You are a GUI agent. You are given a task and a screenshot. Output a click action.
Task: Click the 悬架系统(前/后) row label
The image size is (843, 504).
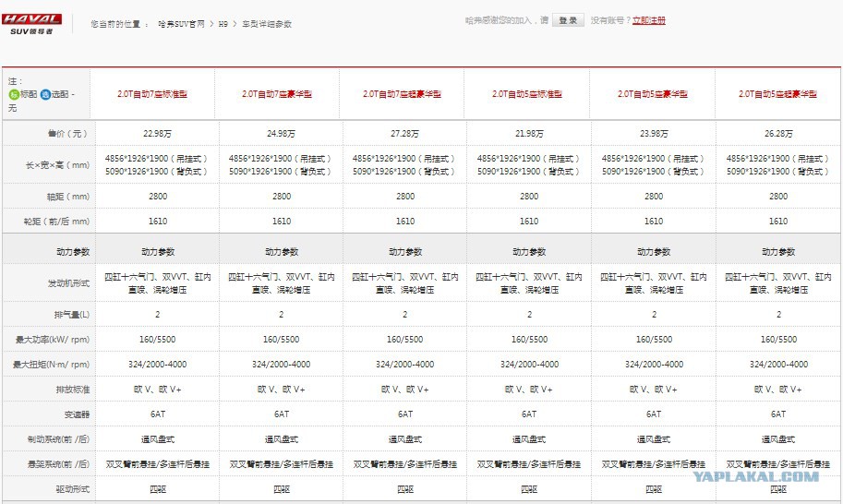click(58, 464)
